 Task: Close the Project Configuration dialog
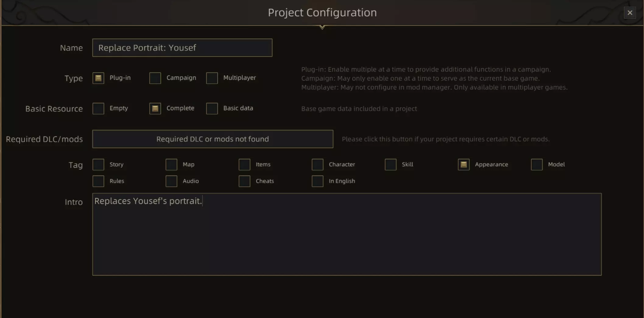(630, 13)
